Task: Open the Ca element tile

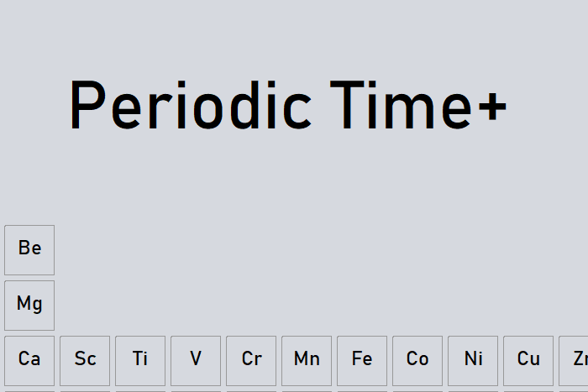Action: tap(29, 360)
